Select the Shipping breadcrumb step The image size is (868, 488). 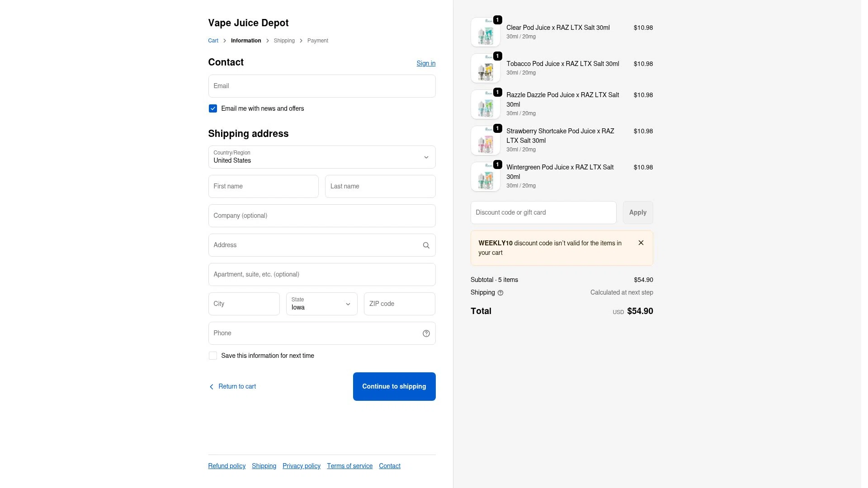click(x=284, y=41)
